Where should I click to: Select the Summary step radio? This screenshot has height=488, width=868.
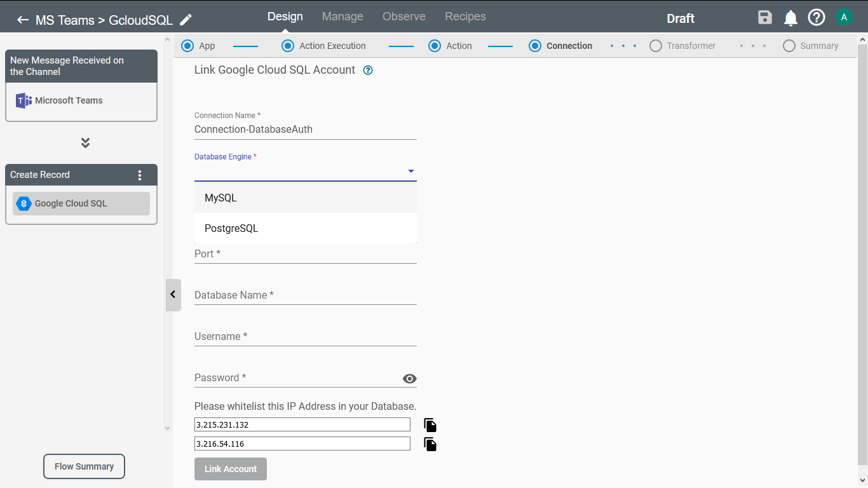tap(789, 46)
